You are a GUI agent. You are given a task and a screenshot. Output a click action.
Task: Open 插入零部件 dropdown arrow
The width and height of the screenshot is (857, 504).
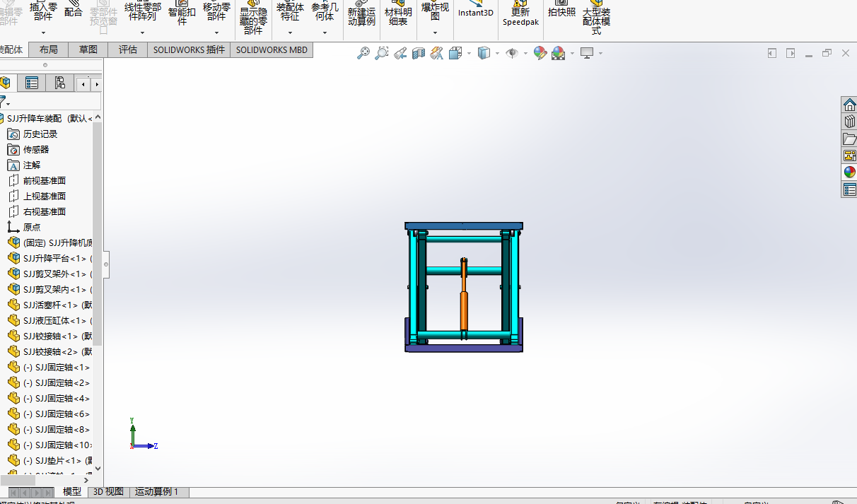pyautogui.click(x=43, y=33)
